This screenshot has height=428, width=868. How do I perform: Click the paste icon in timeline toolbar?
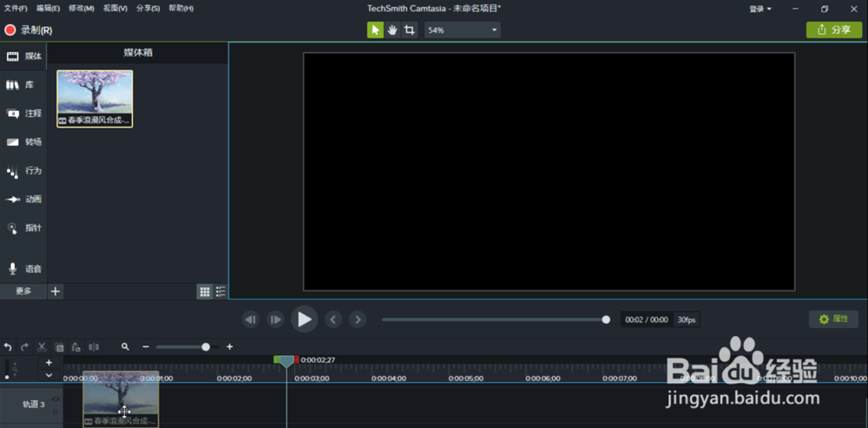(76, 347)
